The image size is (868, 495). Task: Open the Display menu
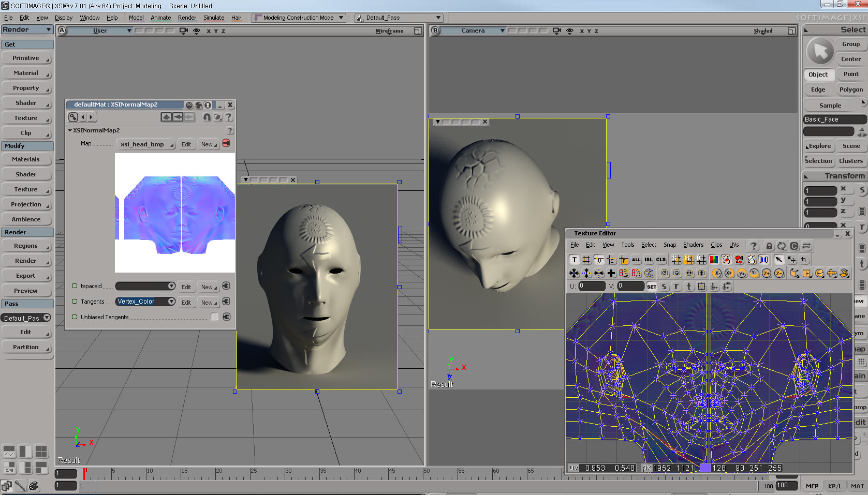(x=64, y=18)
